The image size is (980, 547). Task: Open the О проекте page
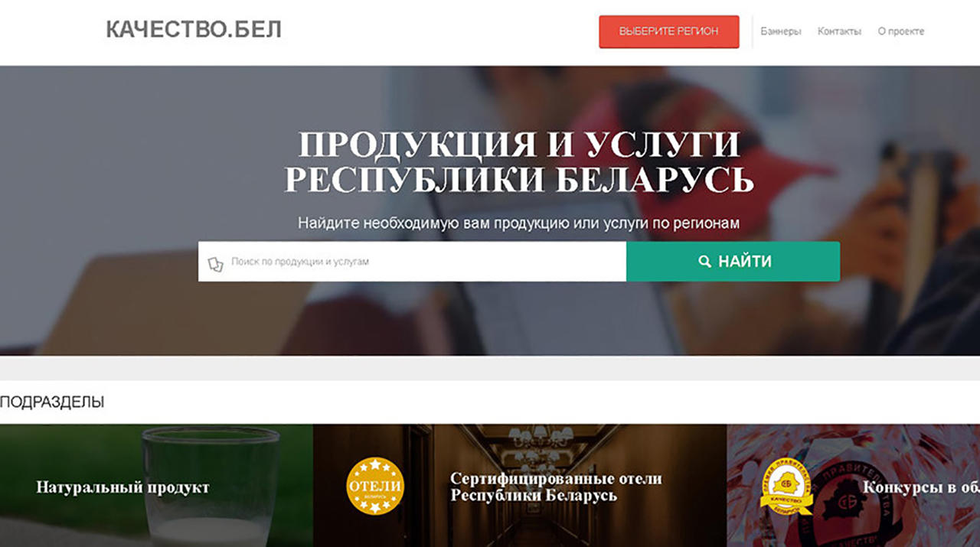[x=901, y=31]
